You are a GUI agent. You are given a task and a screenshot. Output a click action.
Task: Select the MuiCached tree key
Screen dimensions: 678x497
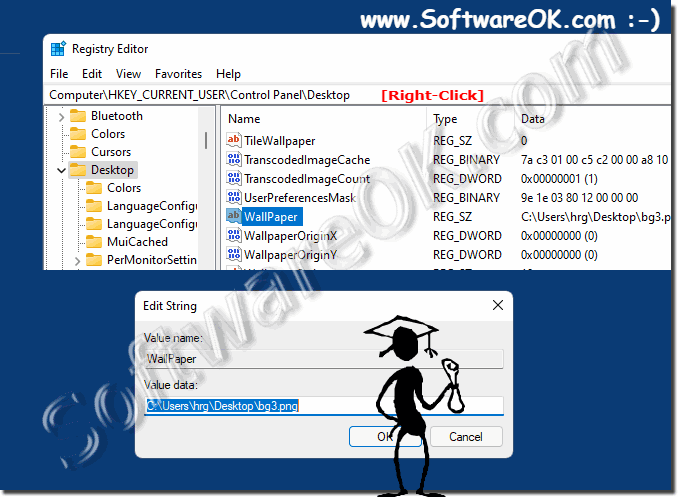point(138,242)
